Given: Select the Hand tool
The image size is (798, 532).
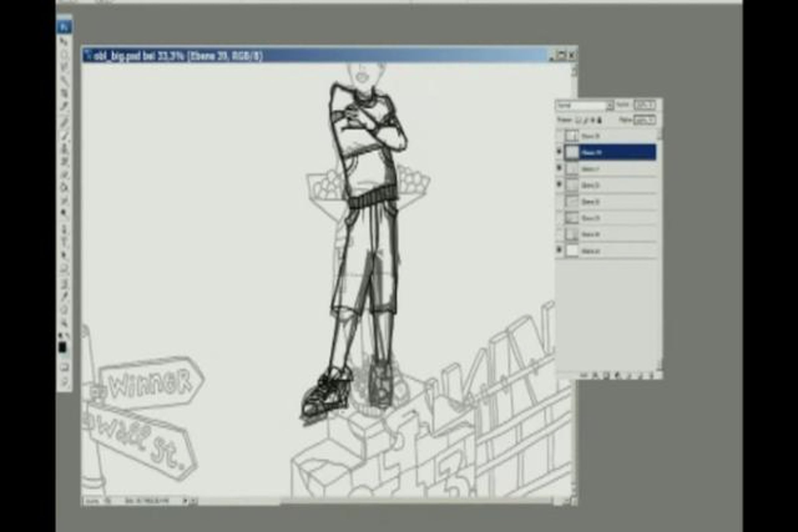Looking at the screenshot, I should (x=64, y=310).
